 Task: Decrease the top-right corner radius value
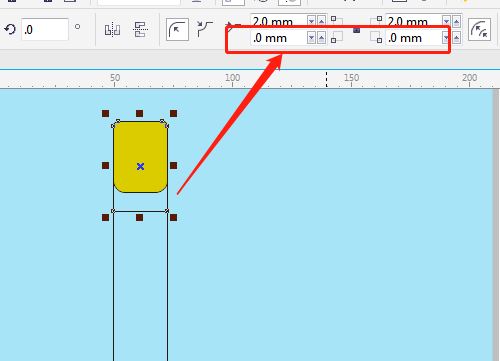click(446, 22)
